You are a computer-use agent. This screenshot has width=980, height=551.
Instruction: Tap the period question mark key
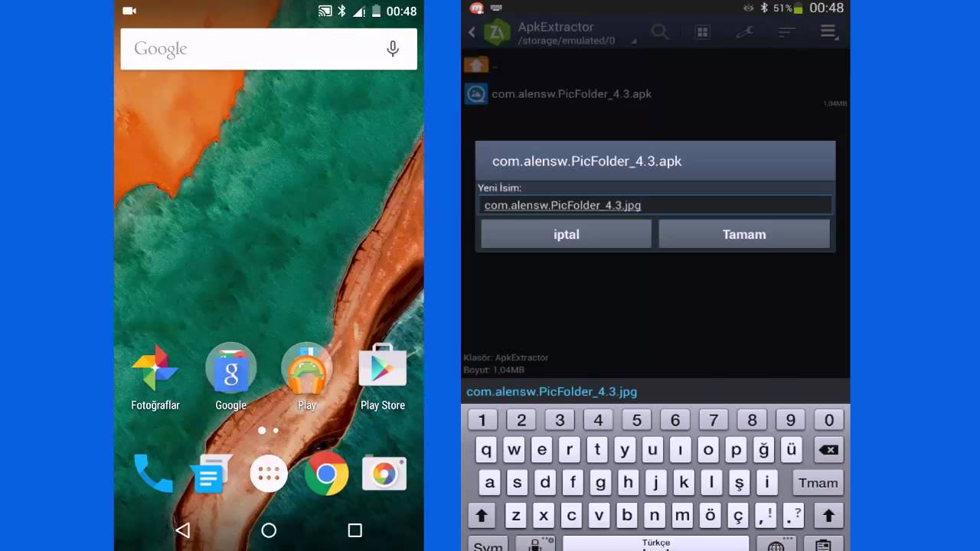794,516
